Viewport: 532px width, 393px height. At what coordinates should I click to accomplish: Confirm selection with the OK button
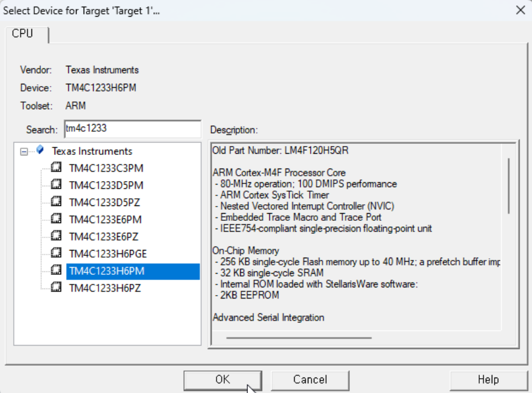(222, 380)
